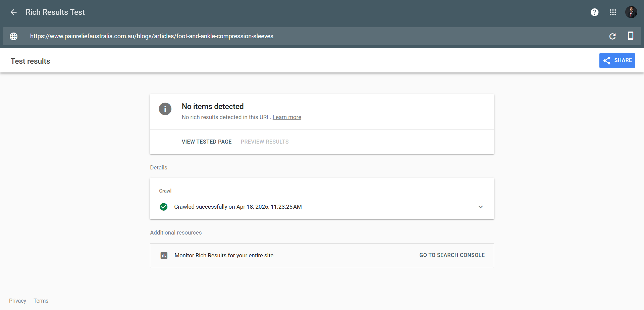Switch user agent with smartphone icon
The width and height of the screenshot is (644, 310).
click(630, 36)
